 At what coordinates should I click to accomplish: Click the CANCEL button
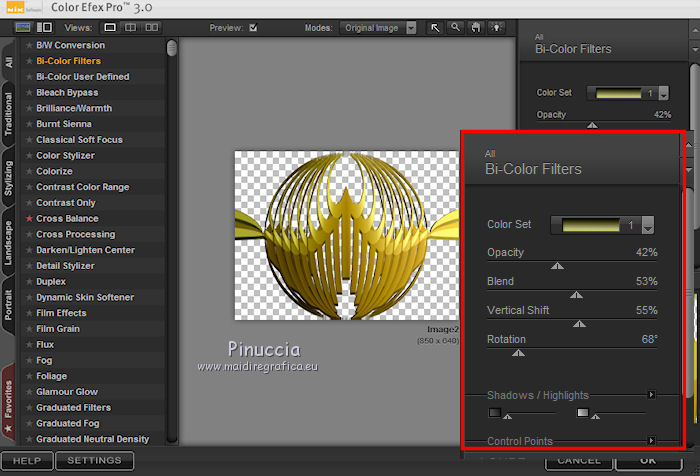click(x=579, y=461)
